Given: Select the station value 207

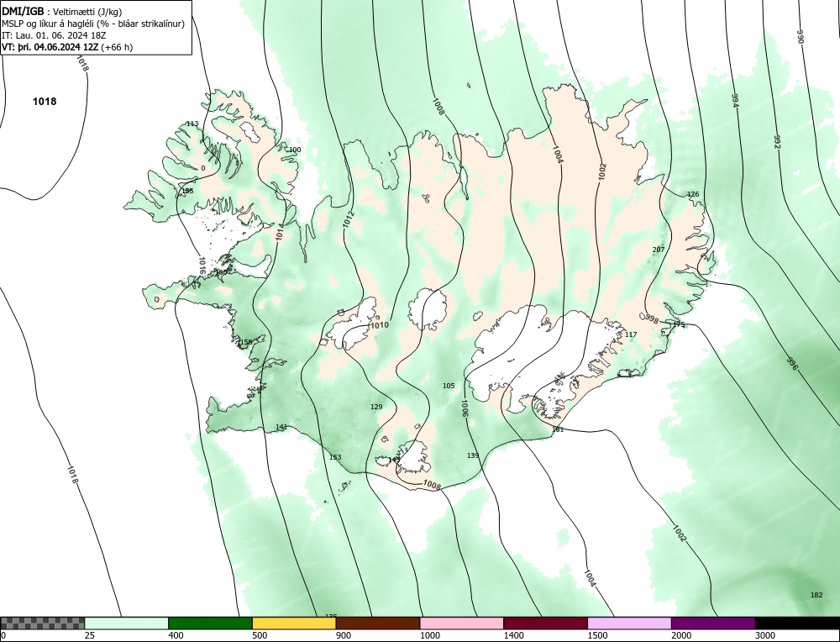Looking at the screenshot, I should point(659,250).
